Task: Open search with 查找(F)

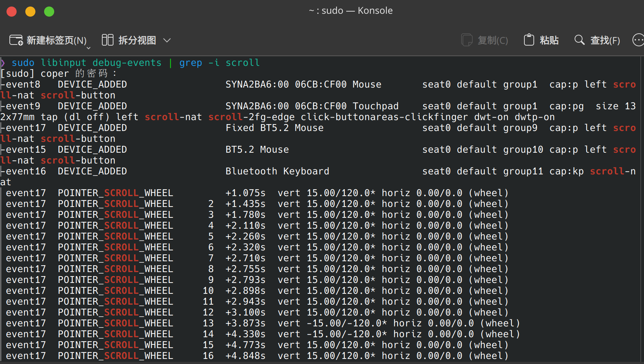Action: 597,40
